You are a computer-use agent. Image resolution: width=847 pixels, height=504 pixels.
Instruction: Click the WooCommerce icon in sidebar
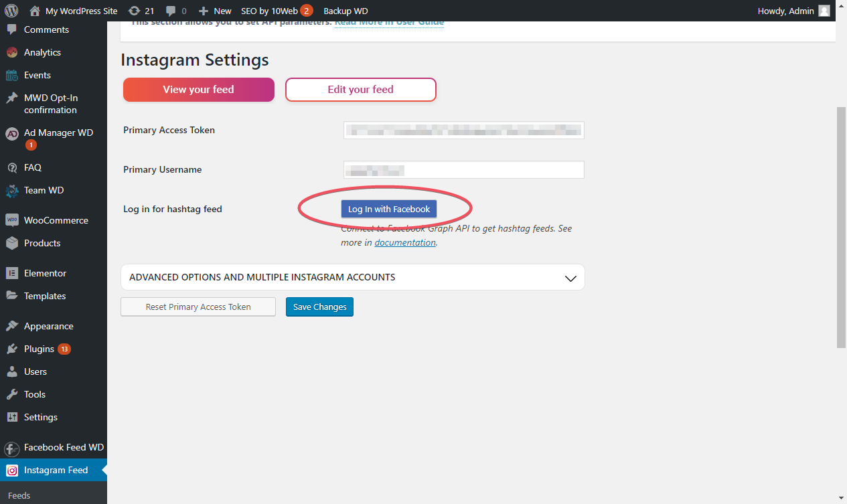(11, 220)
